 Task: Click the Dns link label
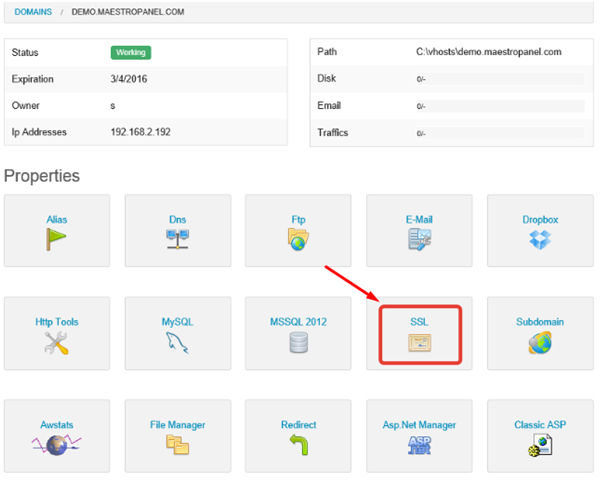(x=177, y=219)
